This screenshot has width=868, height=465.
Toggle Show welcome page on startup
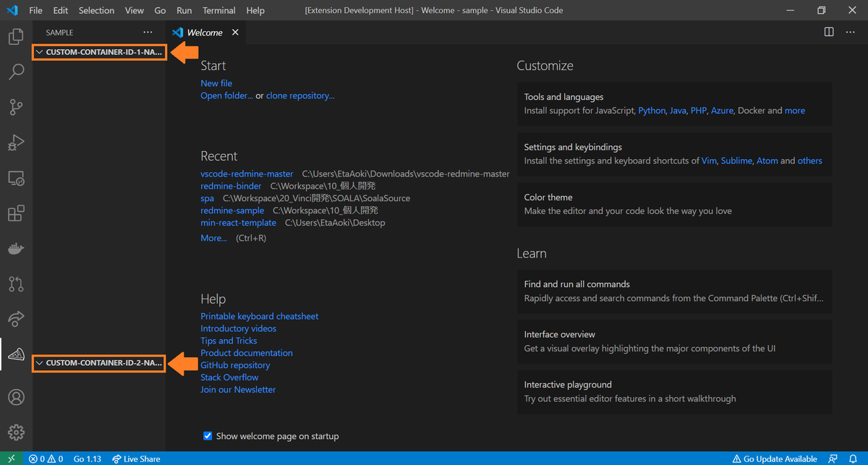(x=208, y=436)
